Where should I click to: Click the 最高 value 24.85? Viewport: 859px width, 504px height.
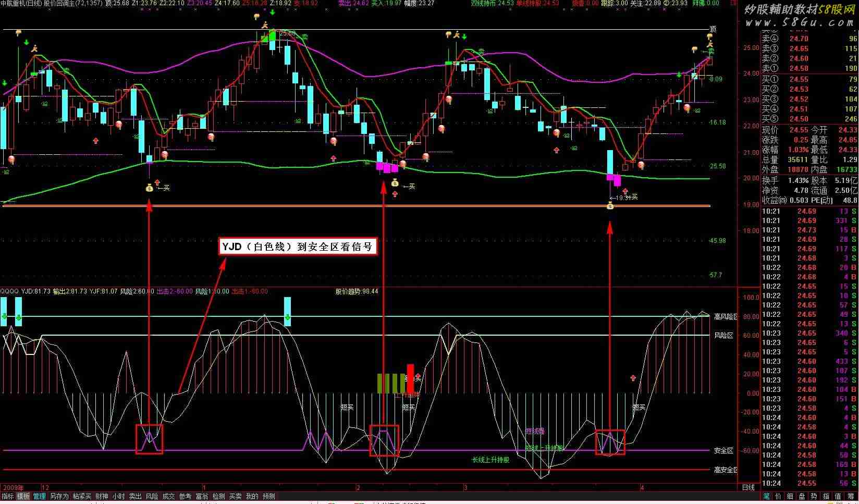(x=848, y=140)
